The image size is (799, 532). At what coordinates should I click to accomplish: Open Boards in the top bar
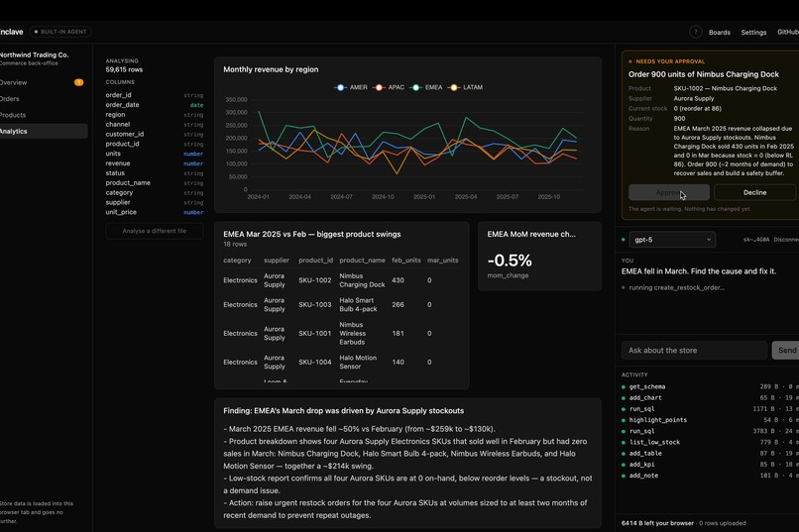719,32
